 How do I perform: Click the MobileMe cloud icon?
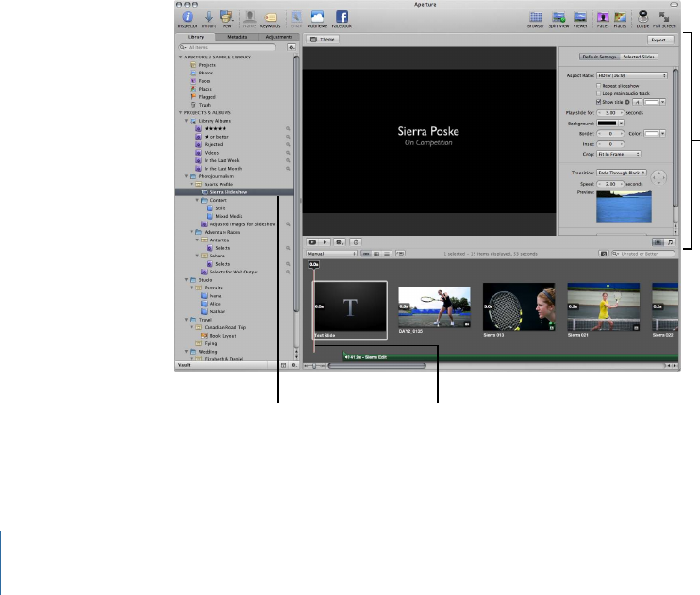[x=317, y=17]
